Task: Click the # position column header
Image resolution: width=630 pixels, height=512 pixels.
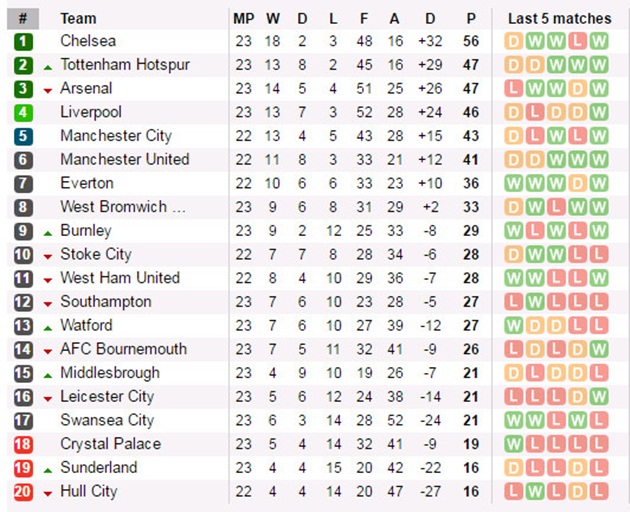Action: click(22, 18)
